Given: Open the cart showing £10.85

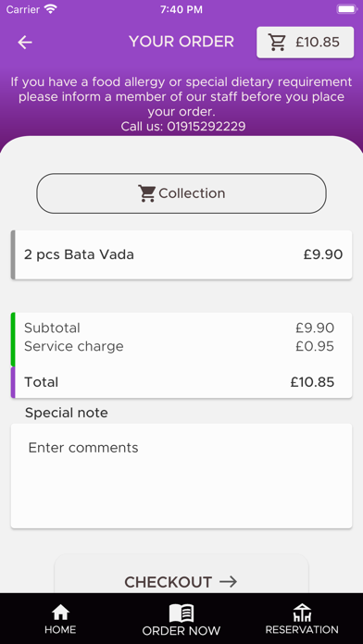Looking at the screenshot, I should (305, 43).
